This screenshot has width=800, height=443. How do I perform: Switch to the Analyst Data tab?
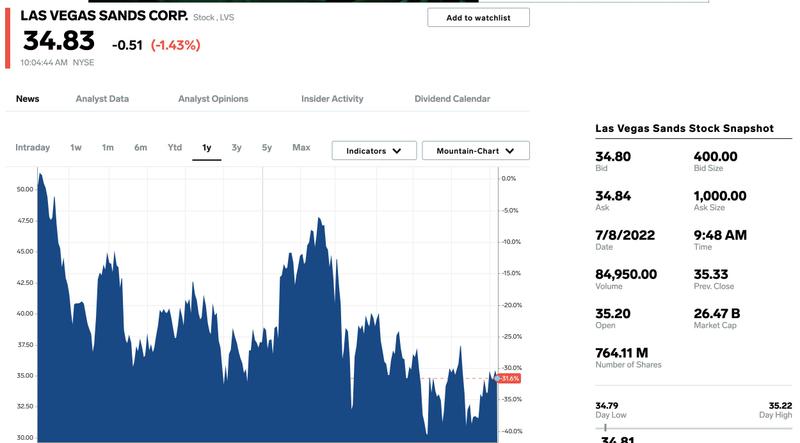point(102,99)
